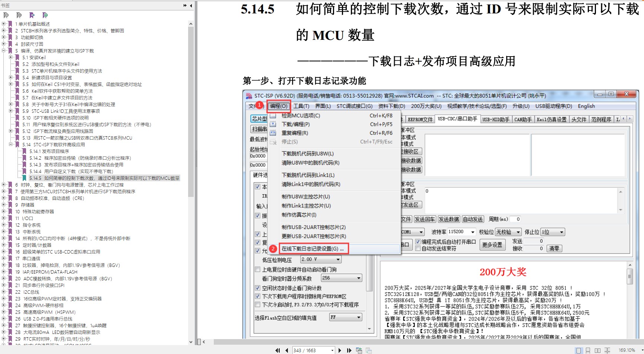The height and width of the screenshot is (354, 644).
Task: Jump to the first page
Action: tap(278, 350)
